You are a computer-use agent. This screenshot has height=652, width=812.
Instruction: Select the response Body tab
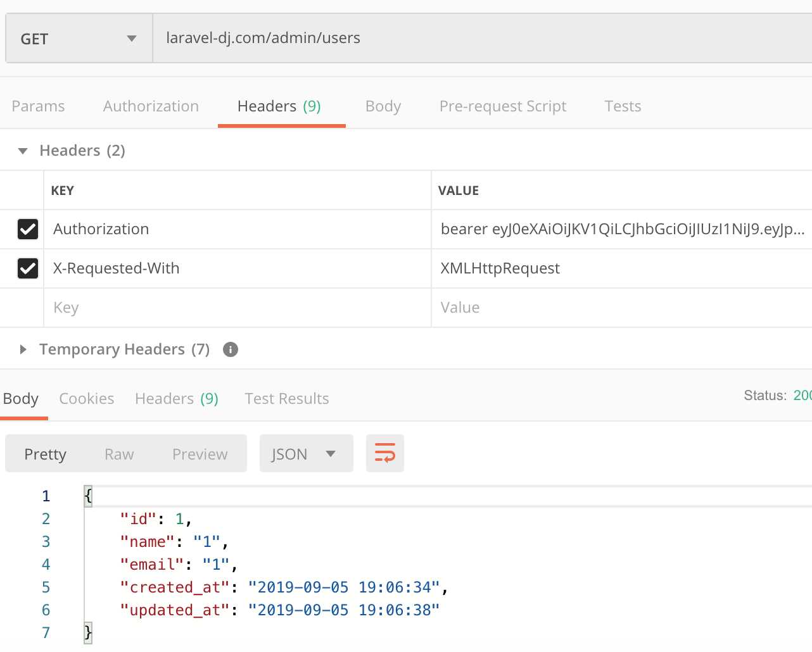[x=21, y=399]
